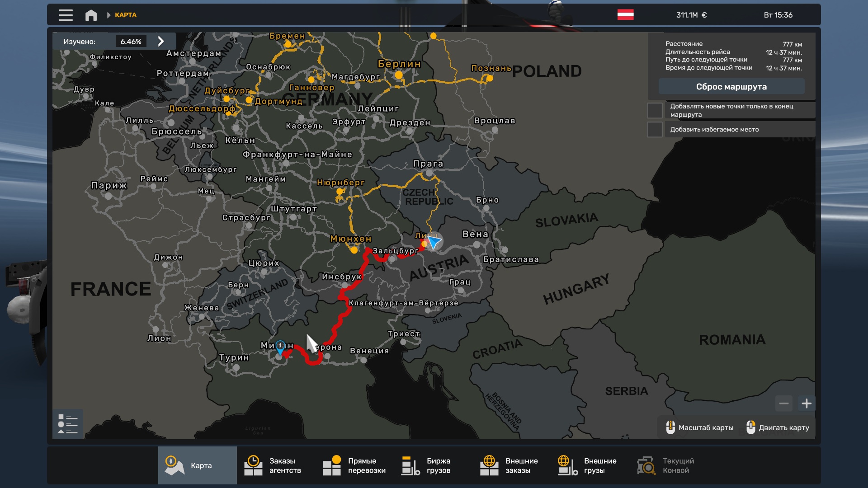Open the Прямые перевозки tab
This screenshot has width=868, height=488.
pos(354,465)
